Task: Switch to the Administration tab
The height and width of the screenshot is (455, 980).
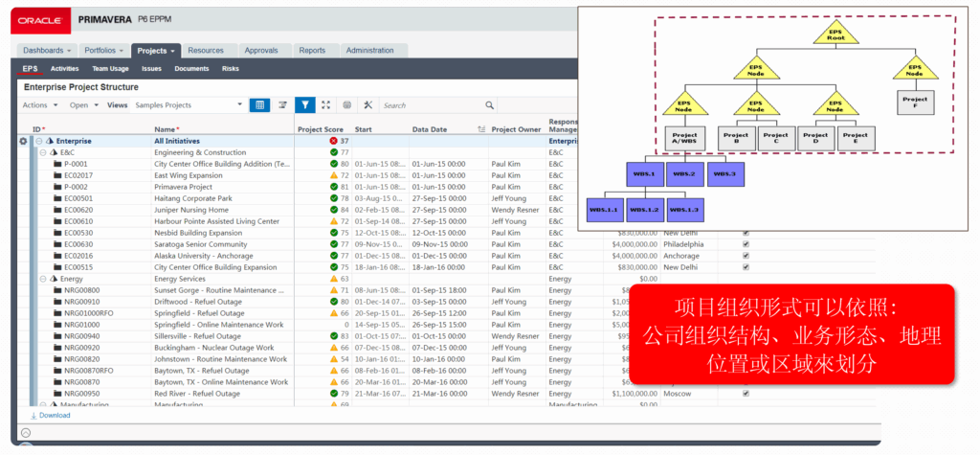Action: click(x=370, y=51)
